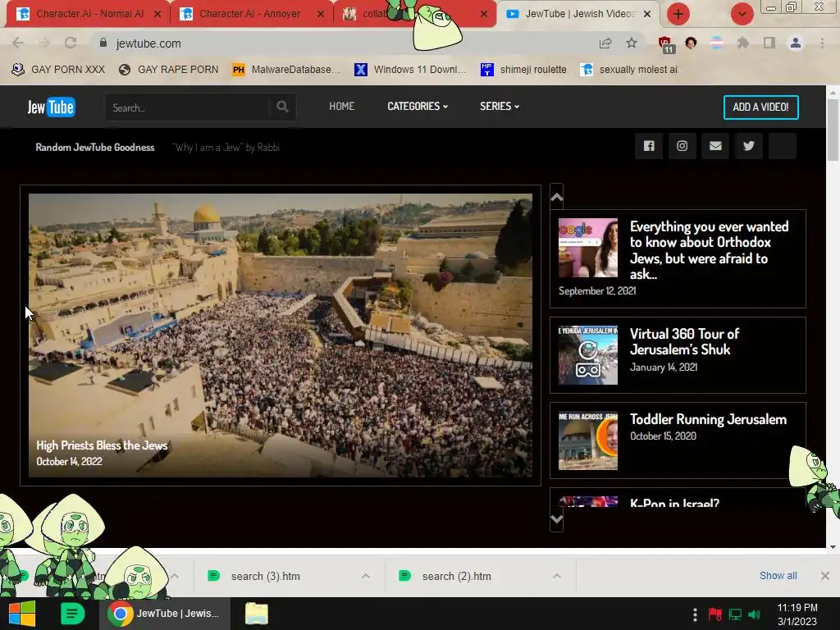840x630 pixels.
Task: Reload the jewtube.com page
Action: tap(71, 43)
